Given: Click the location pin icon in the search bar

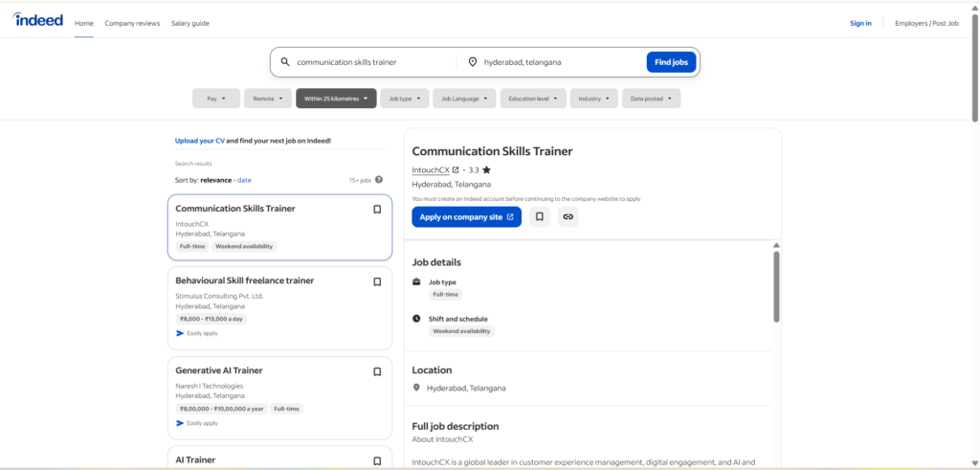Looking at the screenshot, I should [472, 62].
